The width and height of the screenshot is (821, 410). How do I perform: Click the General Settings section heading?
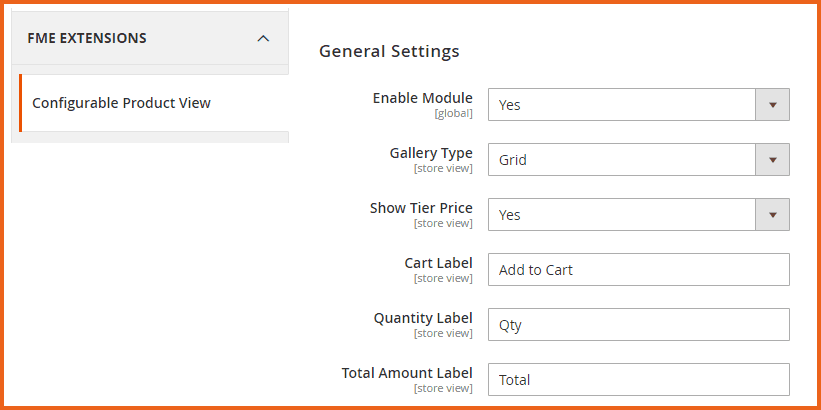(x=389, y=51)
